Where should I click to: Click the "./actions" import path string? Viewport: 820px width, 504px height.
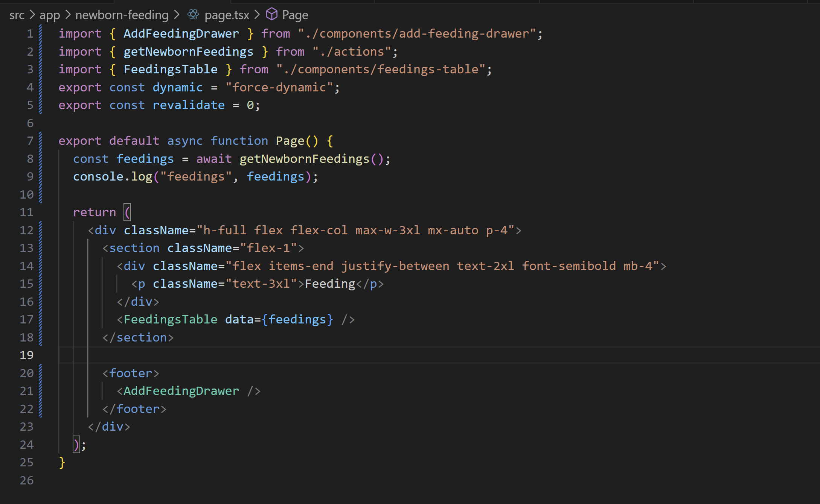click(x=352, y=52)
